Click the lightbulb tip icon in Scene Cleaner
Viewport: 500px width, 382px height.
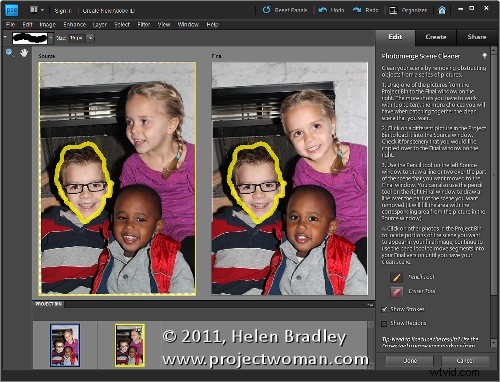pyautogui.click(x=484, y=56)
